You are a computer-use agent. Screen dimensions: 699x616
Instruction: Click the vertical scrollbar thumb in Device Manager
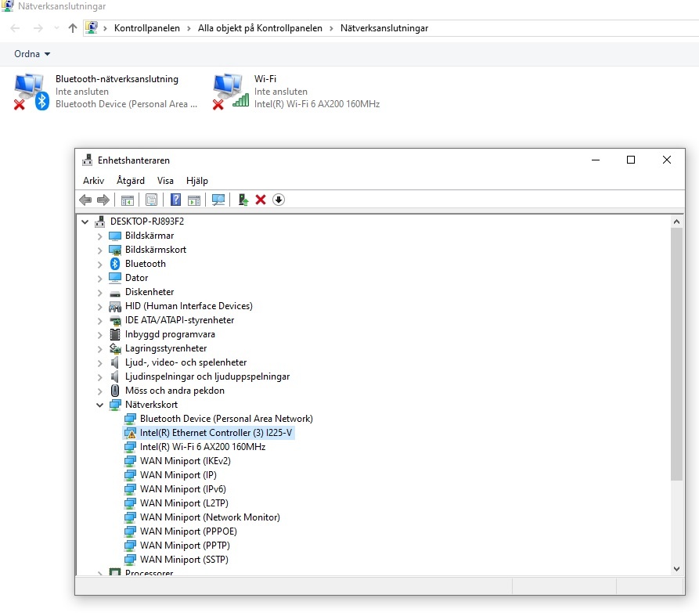pyautogui.click(x=677, y=355)
